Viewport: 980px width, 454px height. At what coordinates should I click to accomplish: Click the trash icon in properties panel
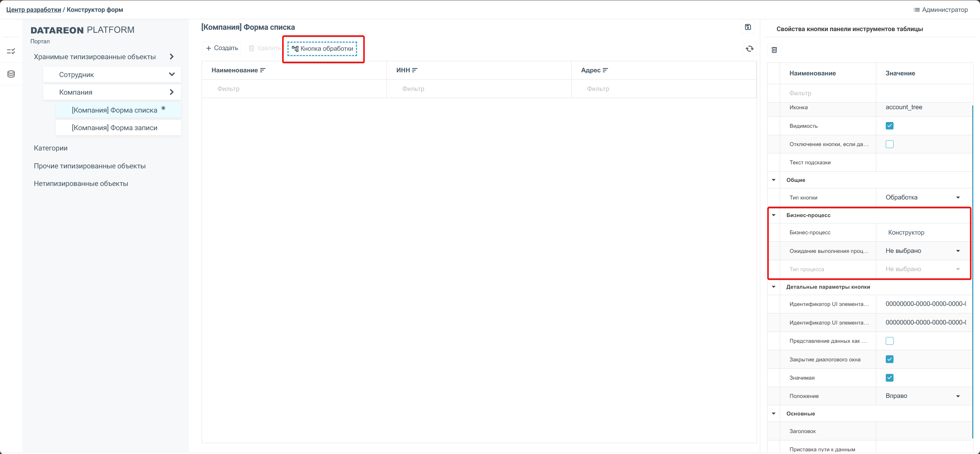point(774,50)
